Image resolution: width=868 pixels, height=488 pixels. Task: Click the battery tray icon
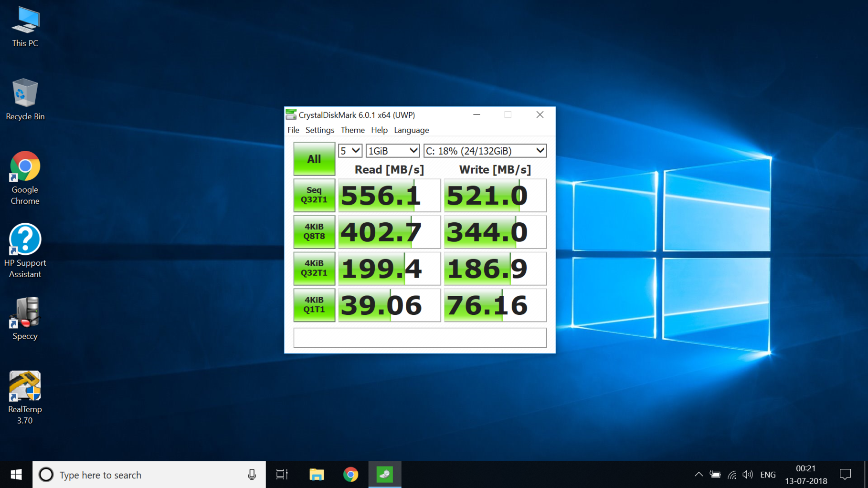715,475
